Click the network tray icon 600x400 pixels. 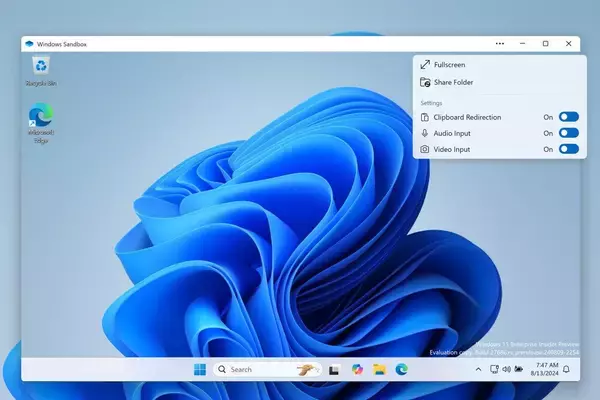click(x=493, y=369)
